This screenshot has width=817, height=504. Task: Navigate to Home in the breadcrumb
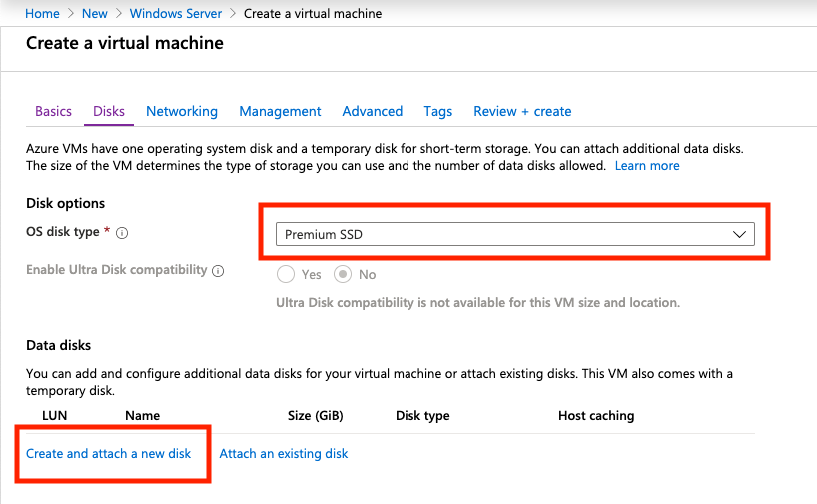[42, 14]
